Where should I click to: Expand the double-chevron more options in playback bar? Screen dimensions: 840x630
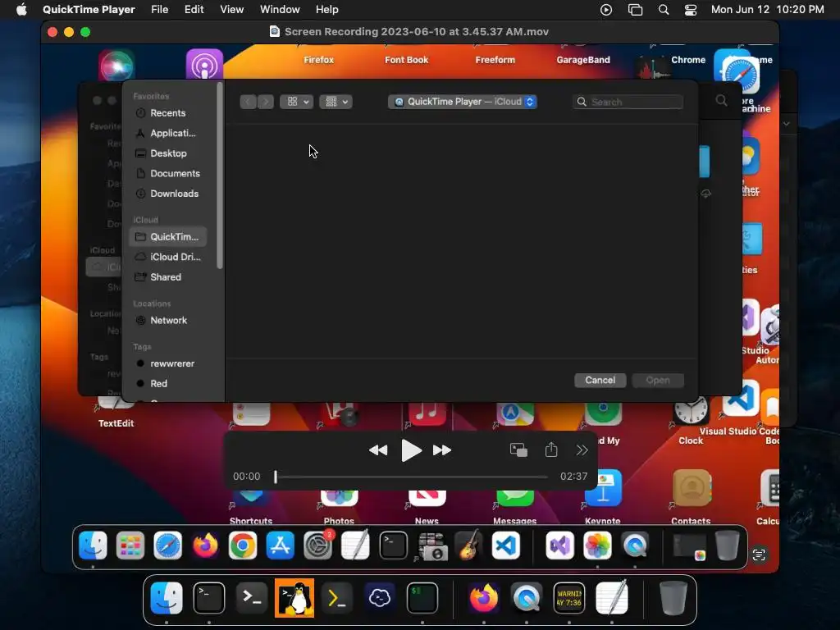(582, 450)
